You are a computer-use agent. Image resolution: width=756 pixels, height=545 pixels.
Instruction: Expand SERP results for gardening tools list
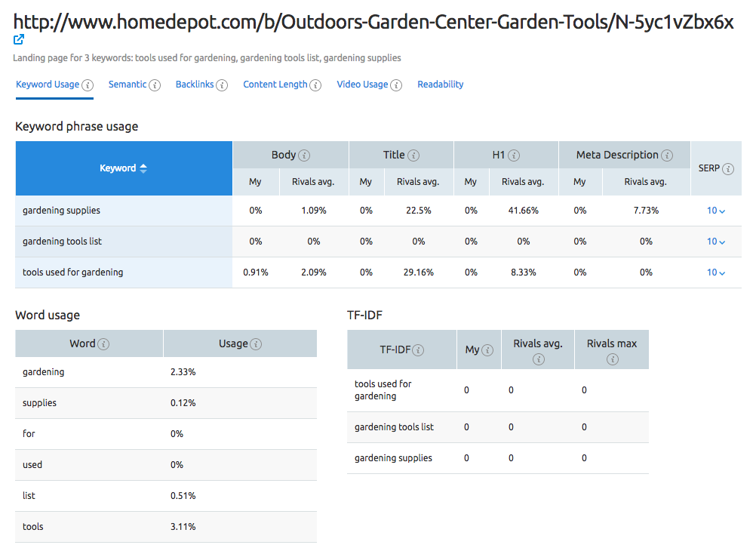[x=715, y=241]
